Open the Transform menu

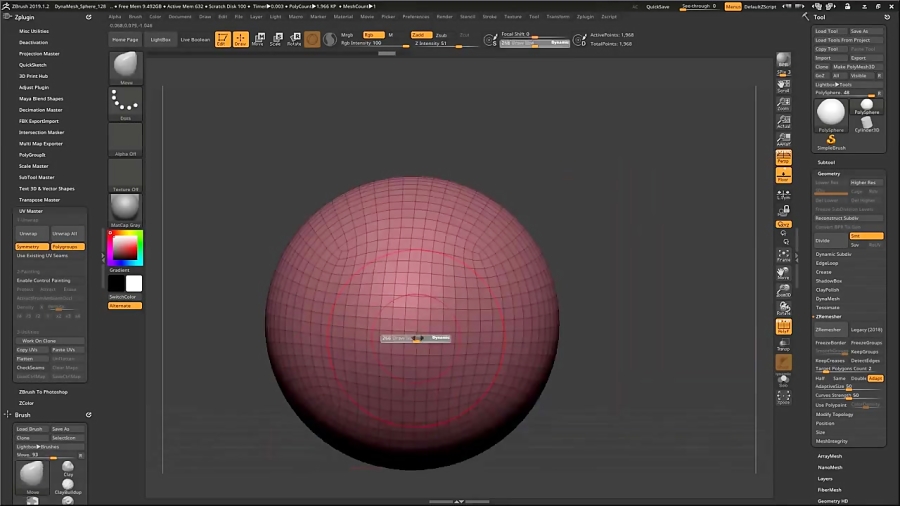point(558,17)
